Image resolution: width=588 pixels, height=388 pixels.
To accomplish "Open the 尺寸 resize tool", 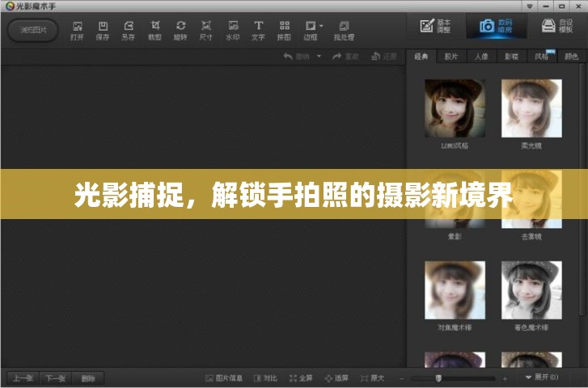I will click(206, 31).
